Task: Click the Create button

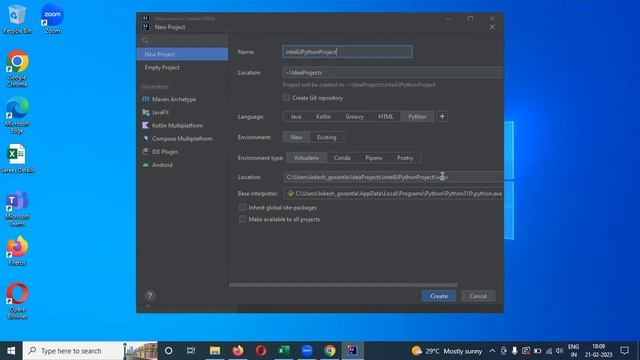Action: [439, 296]
